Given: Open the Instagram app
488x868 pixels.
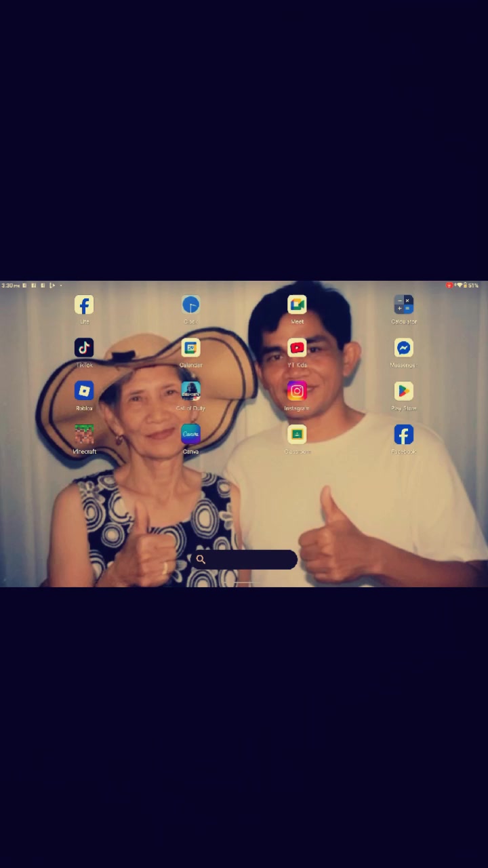Looking at the screenshot, I should pos(297,391).
